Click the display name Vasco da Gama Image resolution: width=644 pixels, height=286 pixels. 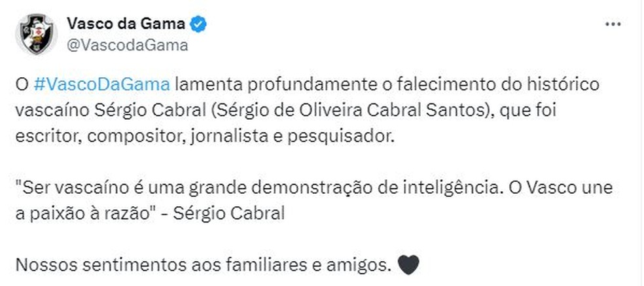(126, 24)
